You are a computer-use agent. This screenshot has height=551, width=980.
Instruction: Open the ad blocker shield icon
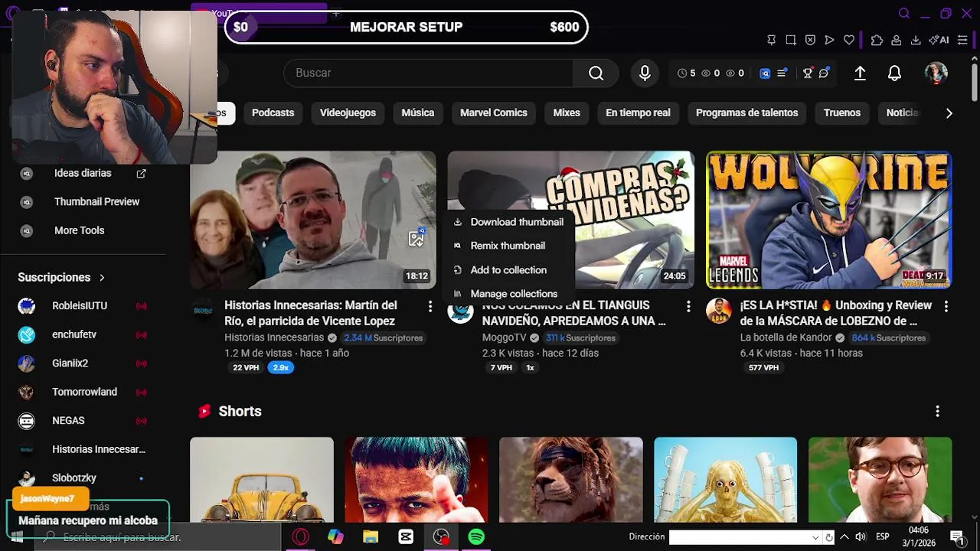[809, 40]
